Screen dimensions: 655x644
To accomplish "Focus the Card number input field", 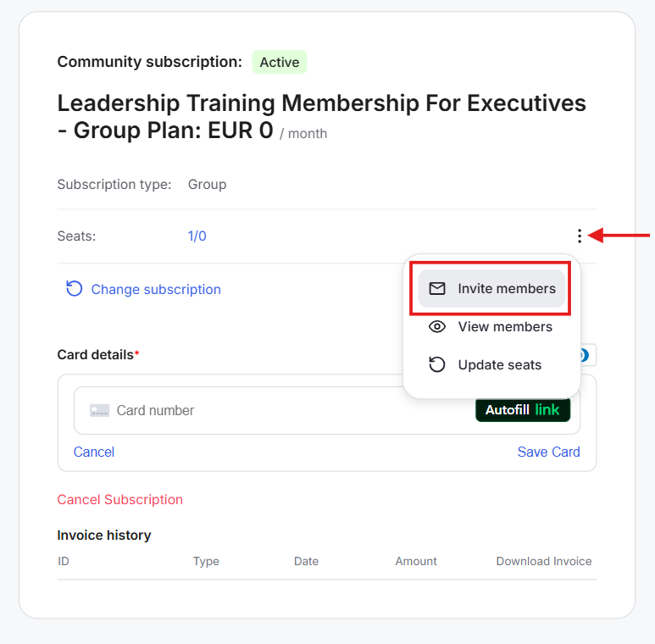I will point(288,411).
